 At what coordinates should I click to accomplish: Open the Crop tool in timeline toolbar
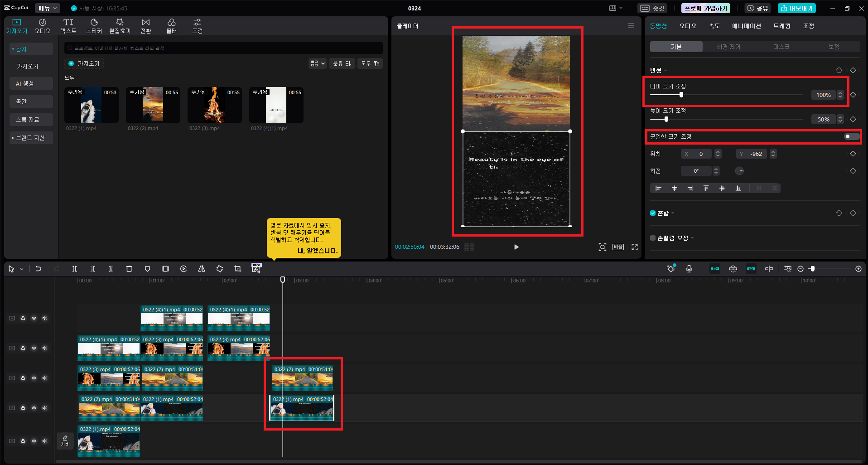(238, 269)
